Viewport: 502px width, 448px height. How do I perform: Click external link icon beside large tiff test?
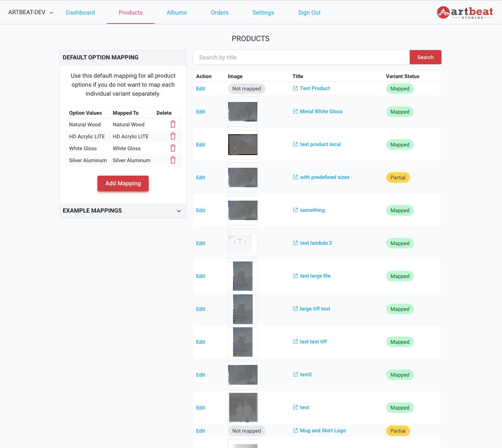(x=295, y=309)
